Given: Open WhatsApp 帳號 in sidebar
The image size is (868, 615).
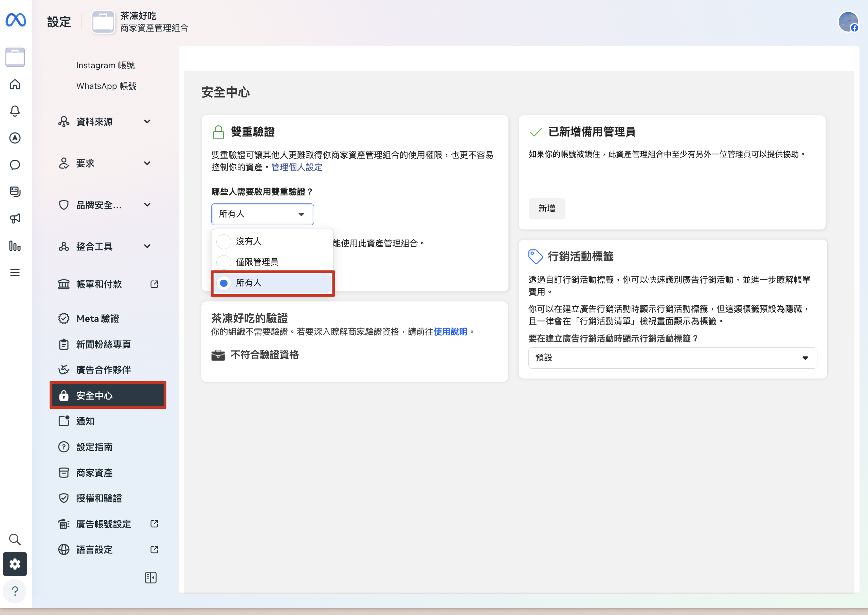Looking at the screenshot, I should coord(106,86).
